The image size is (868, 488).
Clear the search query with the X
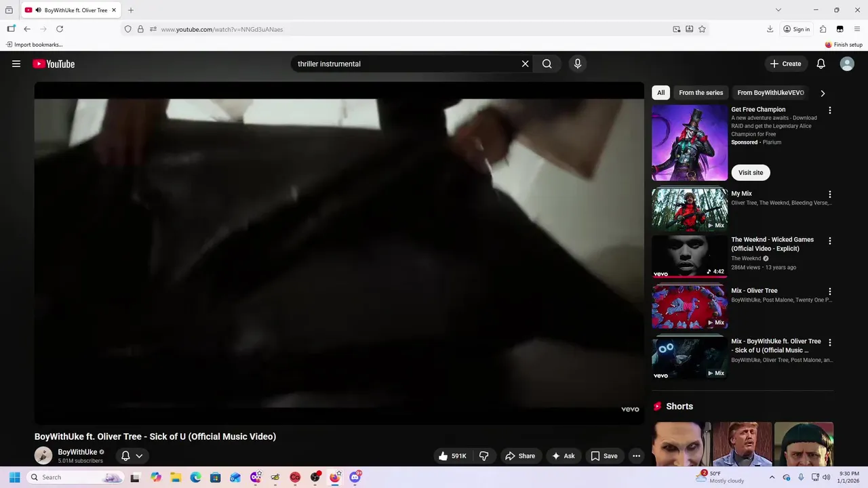click(525, 64)
